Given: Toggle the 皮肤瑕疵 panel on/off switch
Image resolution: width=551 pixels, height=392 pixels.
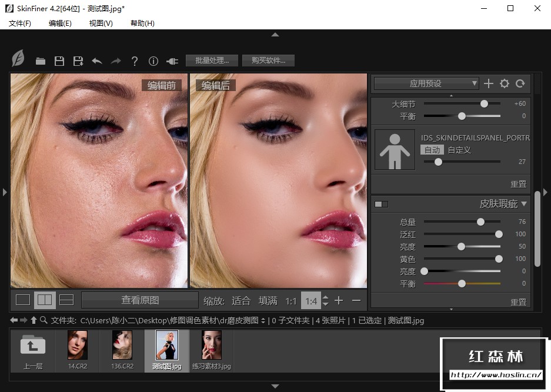Looking at the screenshot, I should [382, 204].
